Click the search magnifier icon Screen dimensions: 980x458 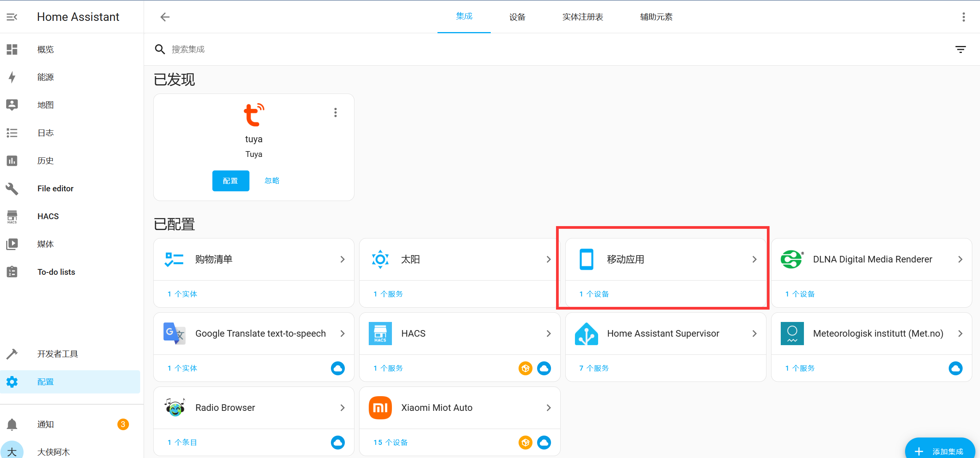(160, 49)
